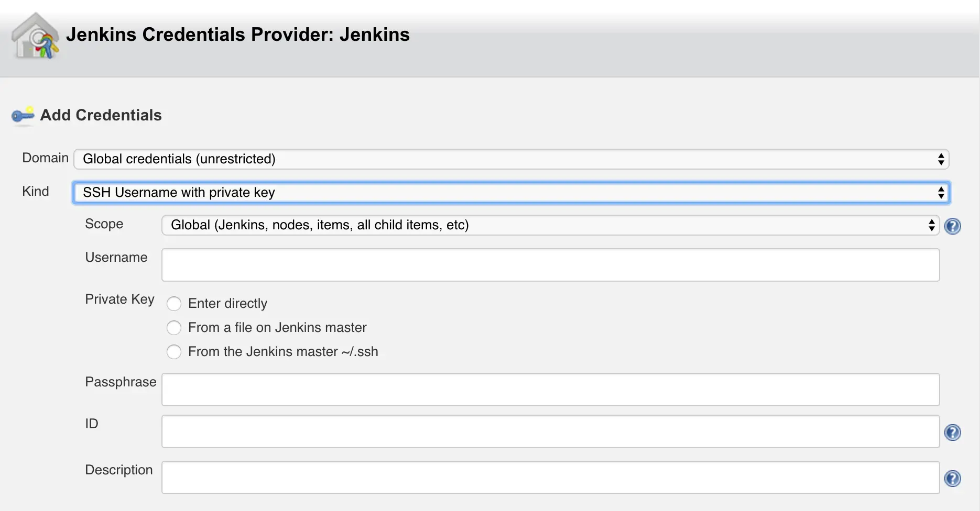
Task: Click the Description label
Action: pyautogui.click(x=119, y=470)
